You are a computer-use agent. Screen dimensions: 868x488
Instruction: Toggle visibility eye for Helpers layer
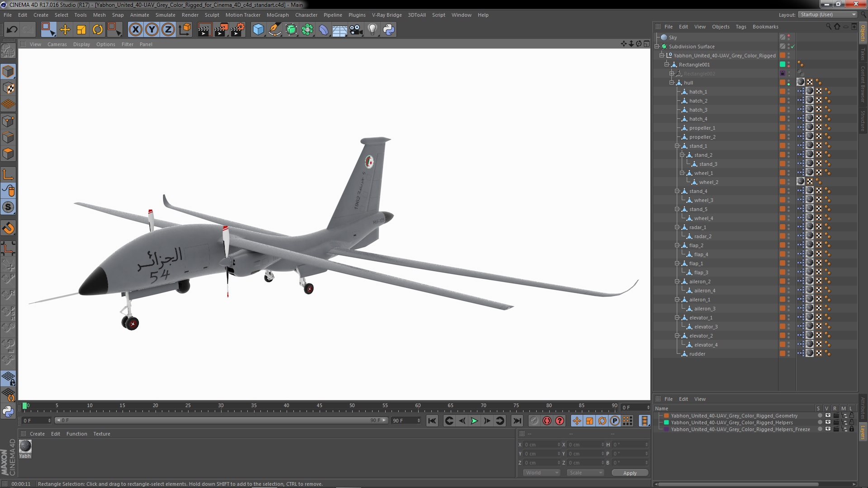(x=828, y=422)
